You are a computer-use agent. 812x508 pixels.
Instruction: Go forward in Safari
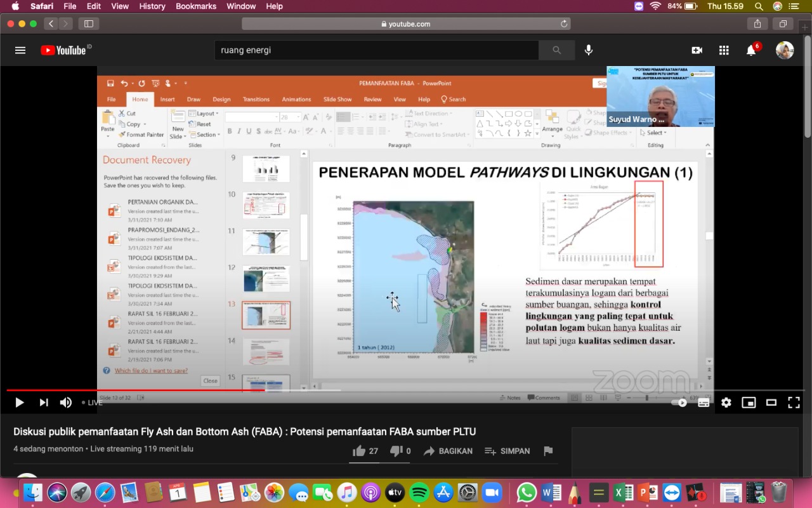point(65,23)
